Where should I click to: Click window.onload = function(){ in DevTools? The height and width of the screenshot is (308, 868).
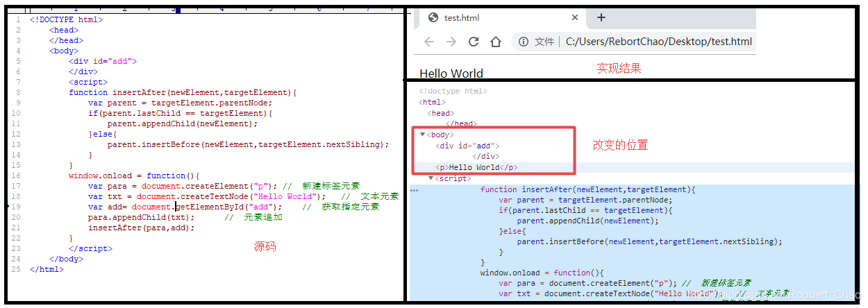(542, 273)
